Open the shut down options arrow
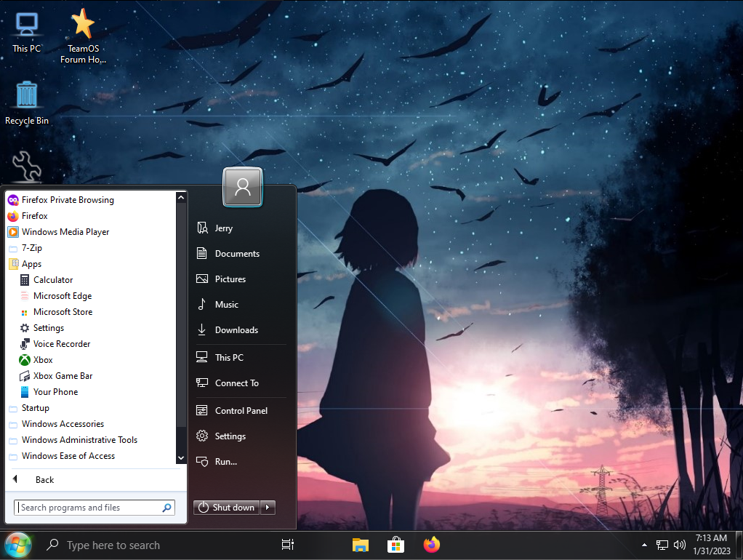Screen dimensions: 743x560 (268, 508)
